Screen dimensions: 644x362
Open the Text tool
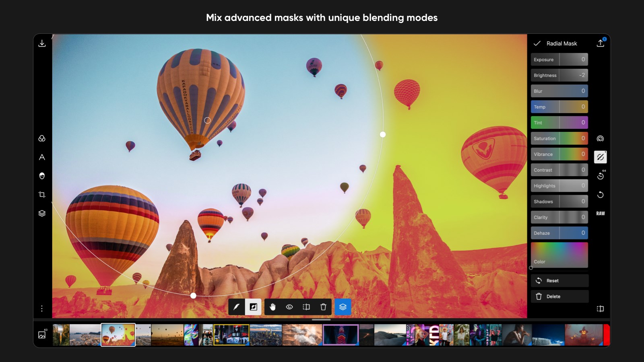(41, 157)
